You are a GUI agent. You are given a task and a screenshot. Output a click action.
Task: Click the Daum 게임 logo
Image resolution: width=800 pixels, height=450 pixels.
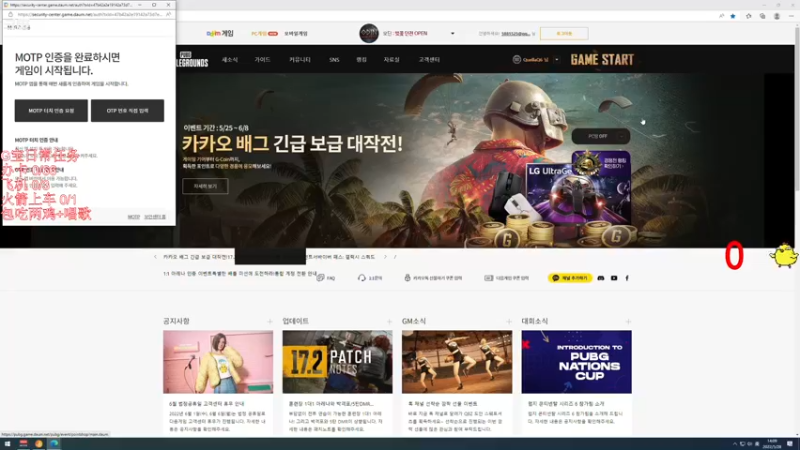point(220,33)
